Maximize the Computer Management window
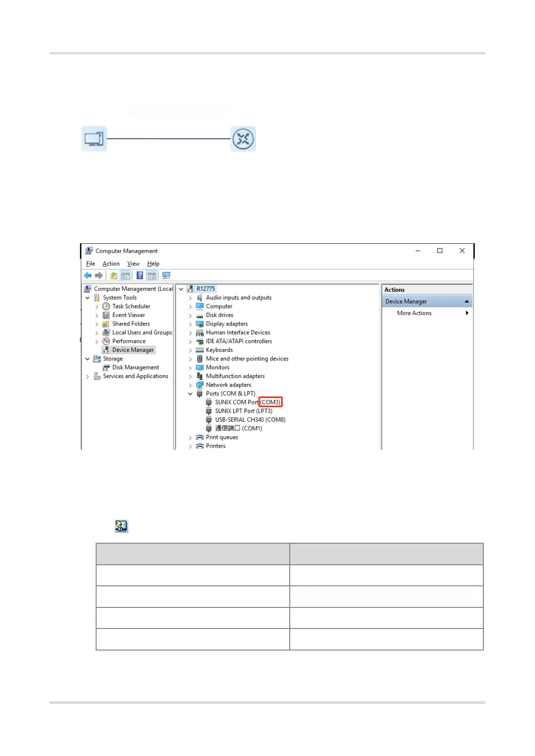 coord(440,251)
